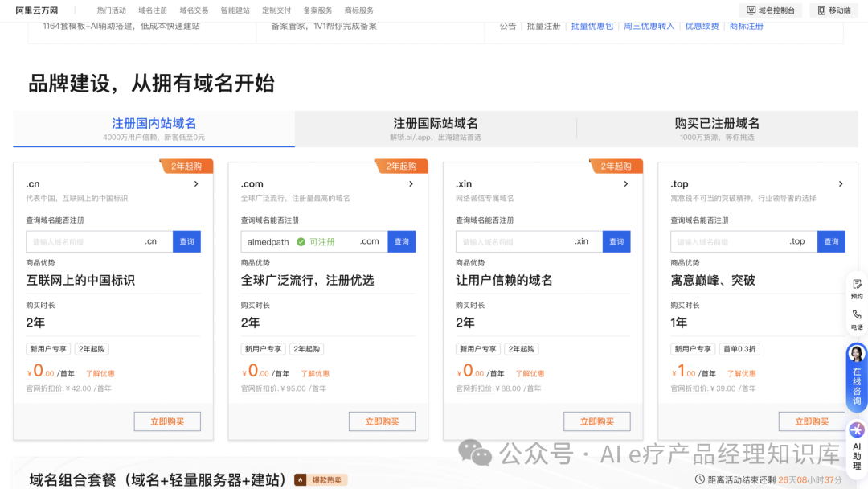Open 定制交付 in top navigation
Screen dimensions: 868x489
click(x=276, y=10)
